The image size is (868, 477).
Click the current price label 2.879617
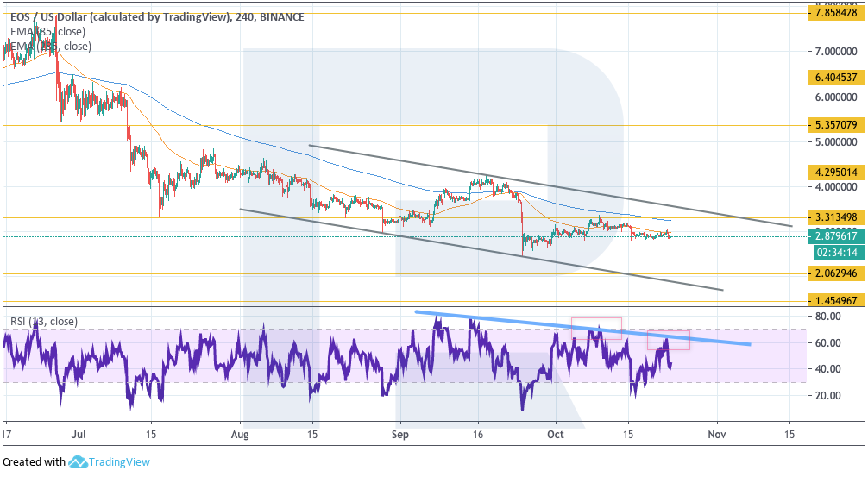coord(835,235)
